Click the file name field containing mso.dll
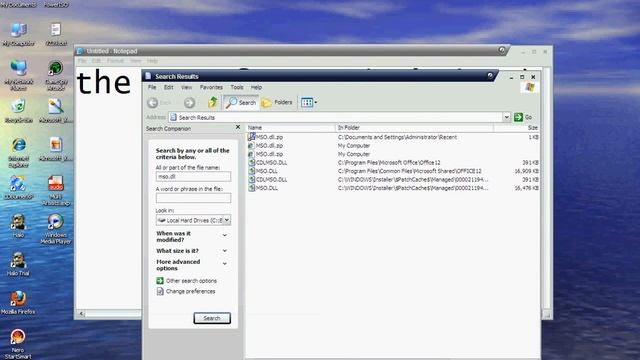 [x=193, y=176]
